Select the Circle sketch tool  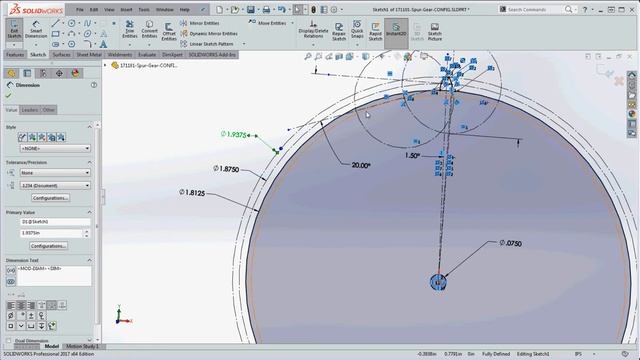click(x=71, y=23)
